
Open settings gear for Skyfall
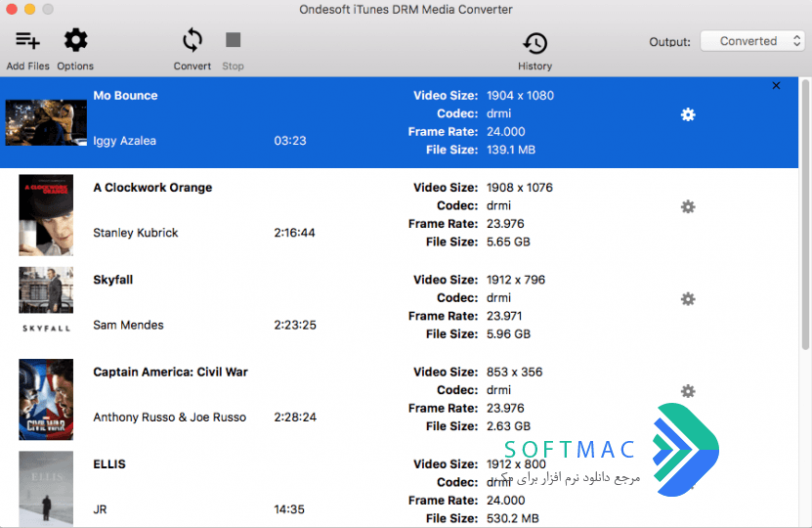tap(688, 299)
